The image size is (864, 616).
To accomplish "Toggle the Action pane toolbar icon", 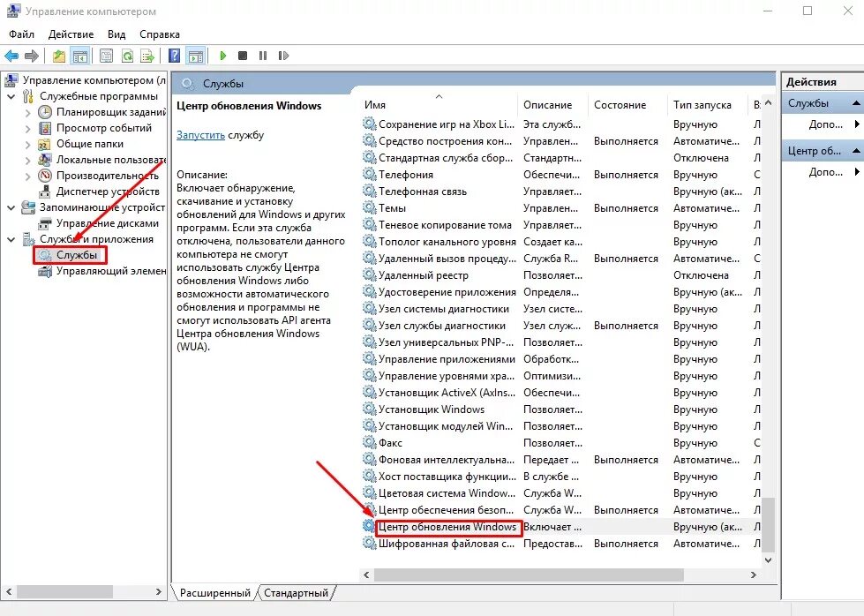I will click(x=196, y=56).
